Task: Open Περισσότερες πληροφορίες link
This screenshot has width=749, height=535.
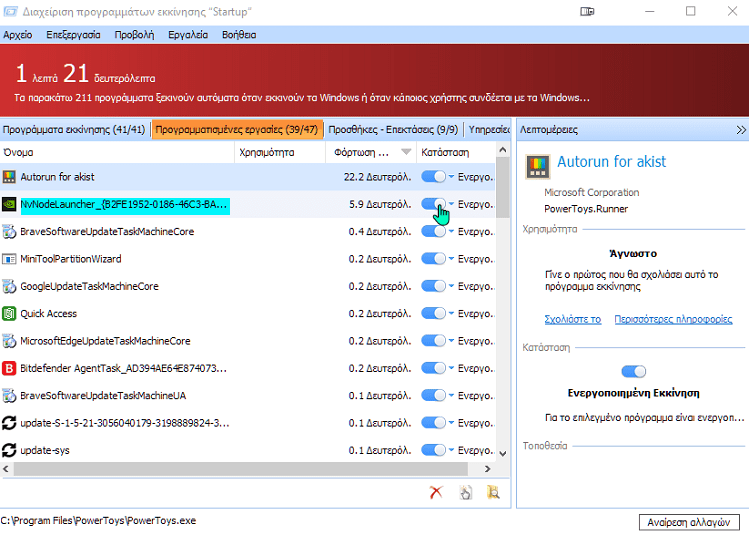Action: [673, 319]
